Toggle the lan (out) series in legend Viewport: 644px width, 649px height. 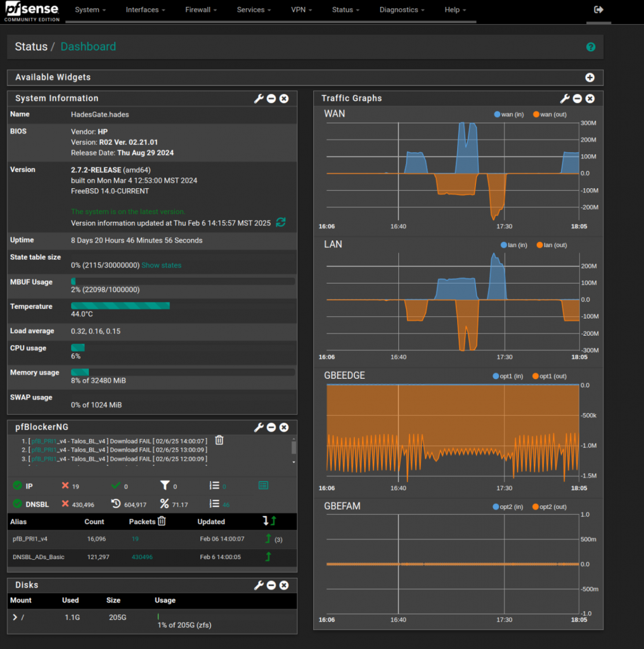coord(551,245)
